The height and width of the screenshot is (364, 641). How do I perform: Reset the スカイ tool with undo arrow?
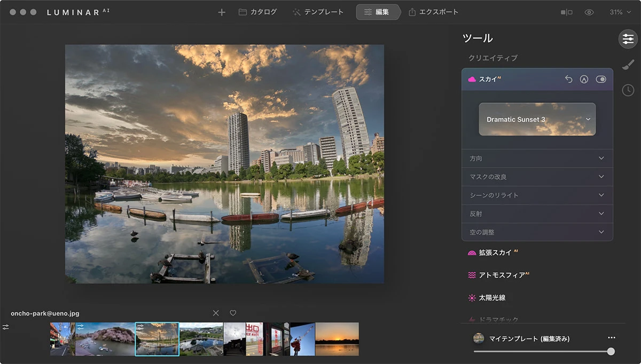point(568,79)
